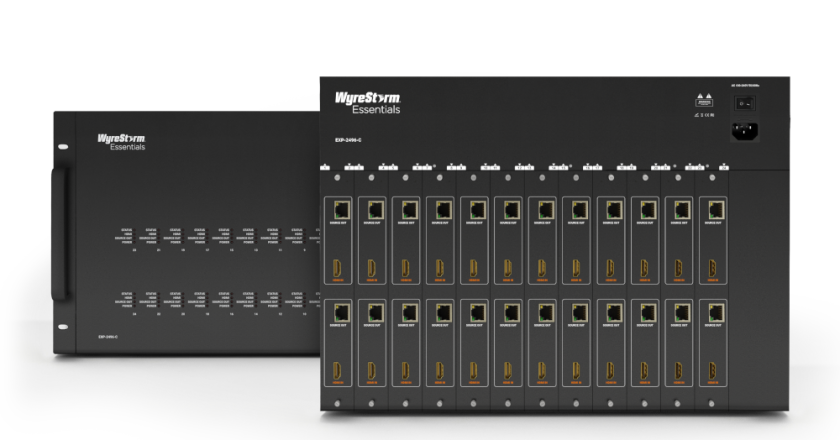Click the AC power inlet socket
This screenshot has height=440, width=840.
point(745,130)
